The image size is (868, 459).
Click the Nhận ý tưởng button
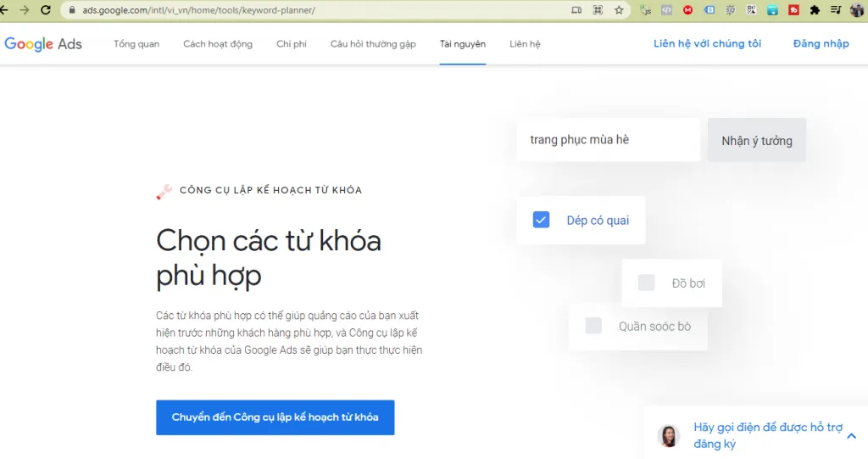click(x=757, y=140)
